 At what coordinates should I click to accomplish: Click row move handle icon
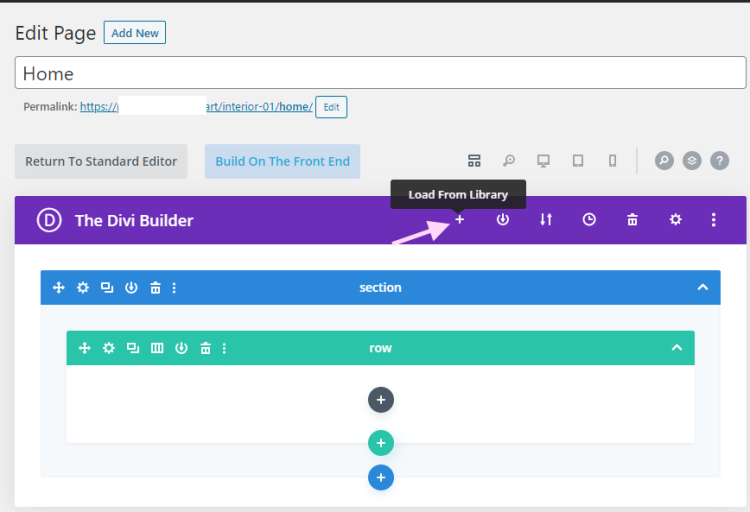point(84,348)
